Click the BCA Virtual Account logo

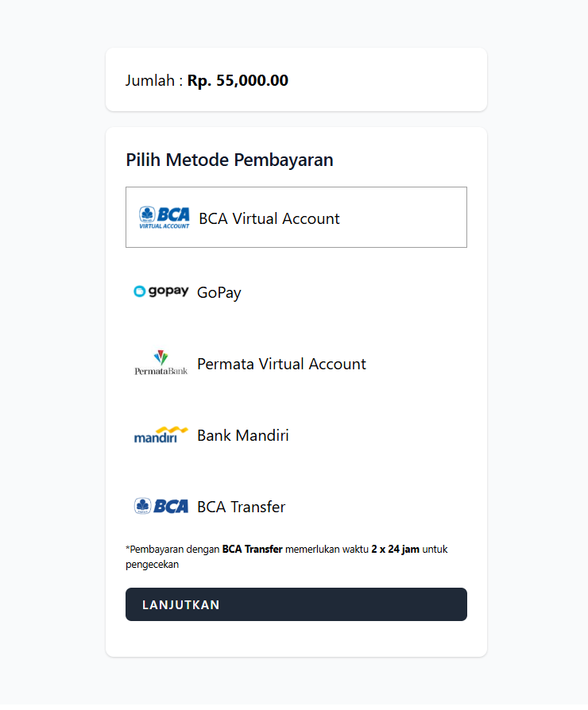coord(164,218)
